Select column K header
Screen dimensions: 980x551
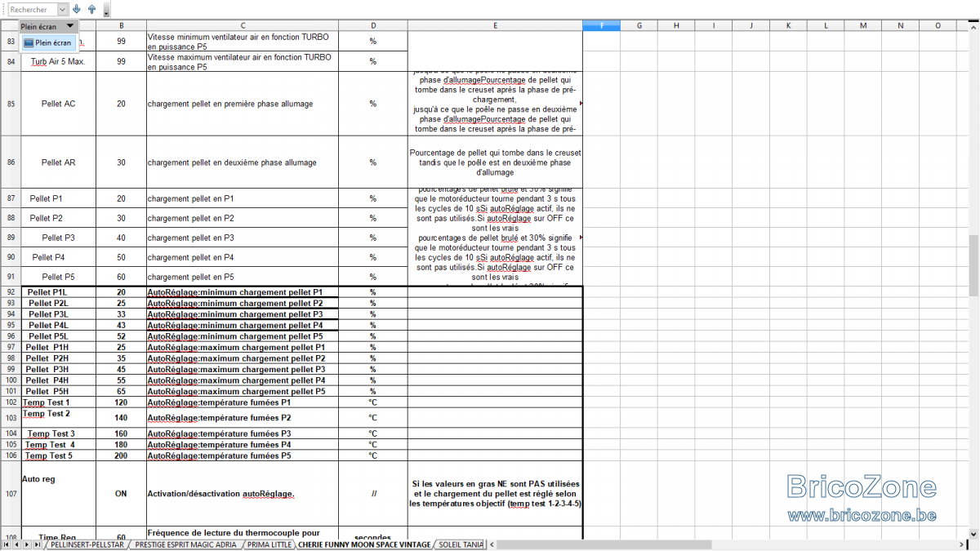788,26
